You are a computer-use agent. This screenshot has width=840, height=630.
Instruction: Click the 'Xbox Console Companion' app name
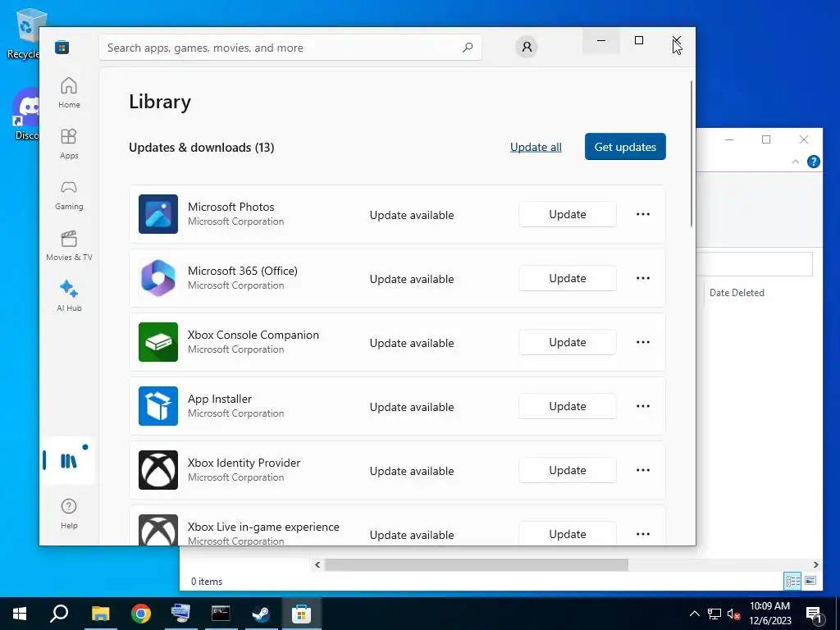(253, 335)
